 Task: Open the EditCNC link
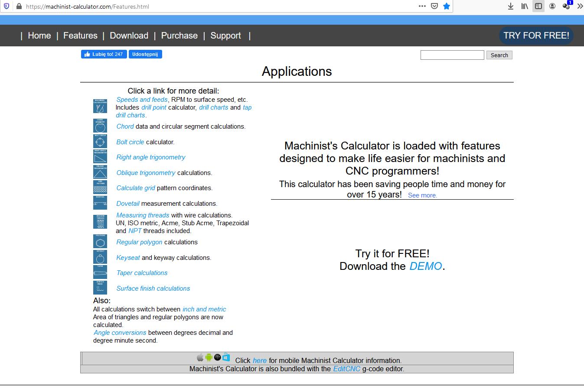click(346, 369)
